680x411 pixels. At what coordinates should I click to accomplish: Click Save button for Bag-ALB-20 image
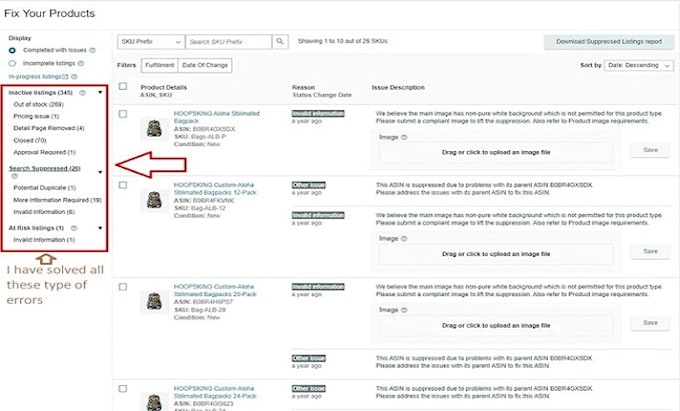pos(650,323)
